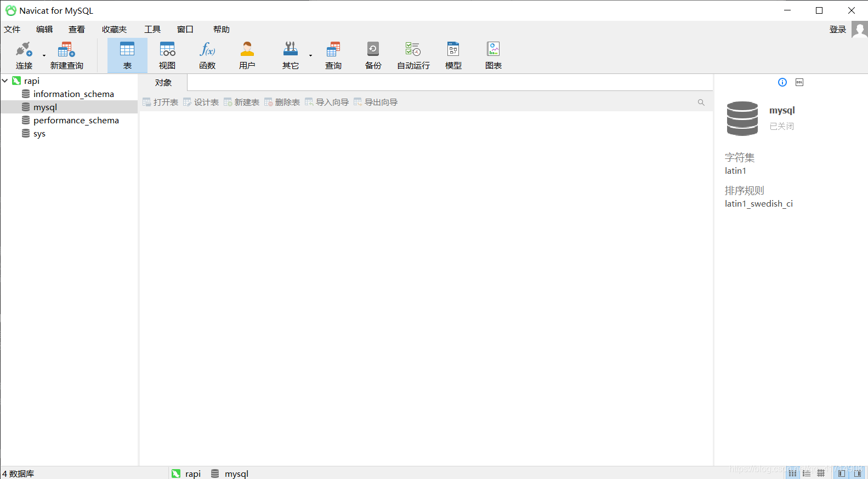Open Automation (自动运行) tool
The height and width of the screenshot is (479, 868).
pyautogui.click(x=413, y=55)
